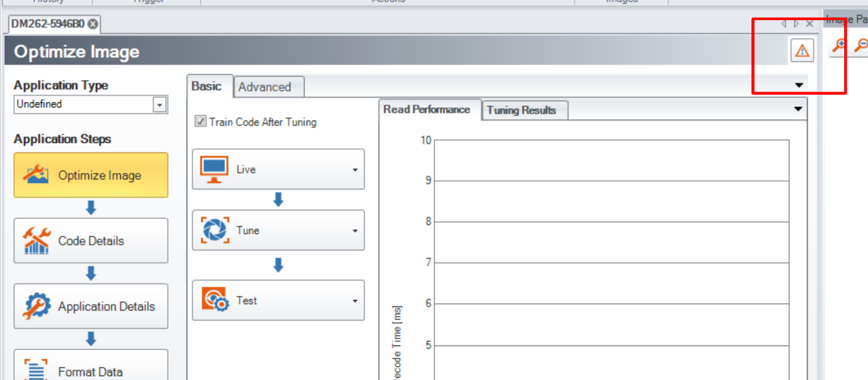
Task: Expand the Application Type dropdown
Action: click(160, 105)
